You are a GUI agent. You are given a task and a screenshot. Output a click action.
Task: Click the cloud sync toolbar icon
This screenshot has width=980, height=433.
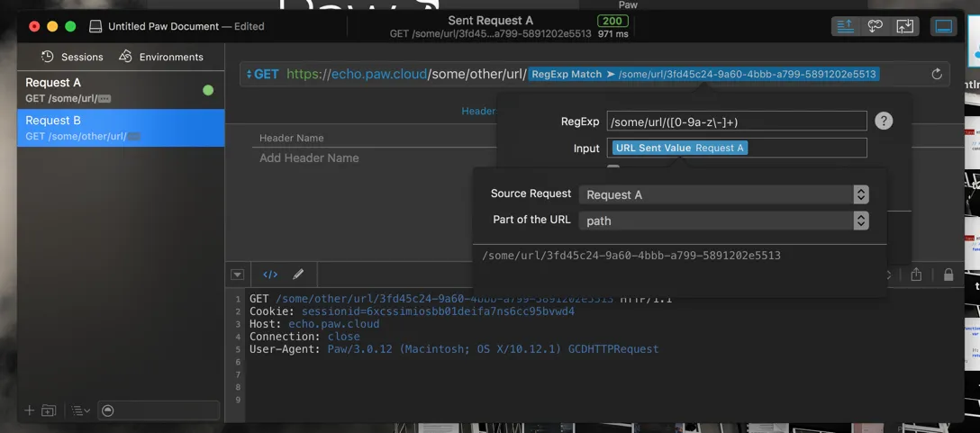875,26
